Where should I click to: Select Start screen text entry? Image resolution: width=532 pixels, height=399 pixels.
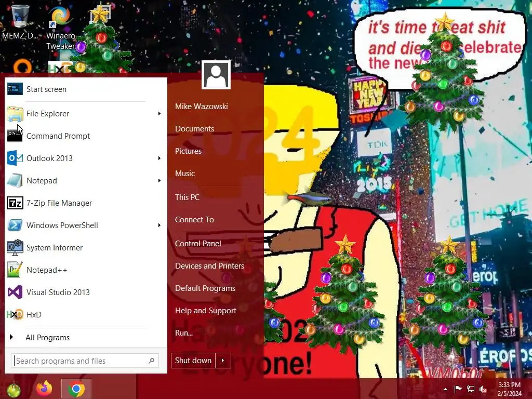coord(46,89)
